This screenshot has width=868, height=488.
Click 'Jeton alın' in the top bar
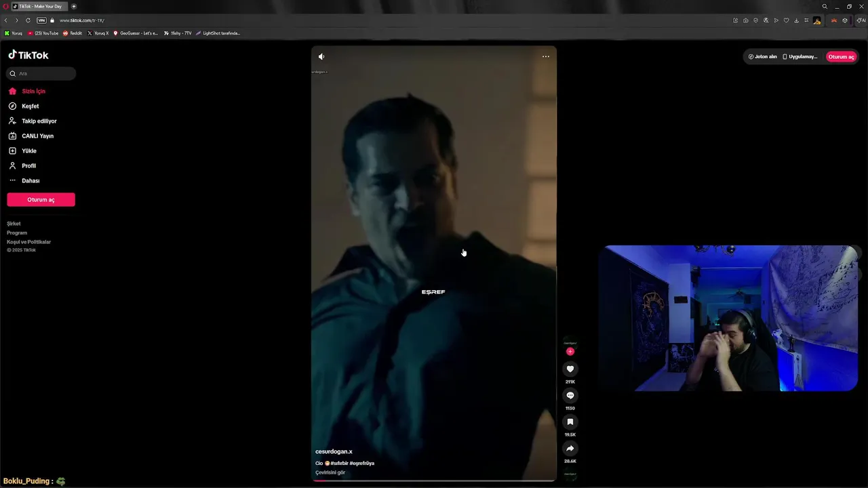[762, 56]
